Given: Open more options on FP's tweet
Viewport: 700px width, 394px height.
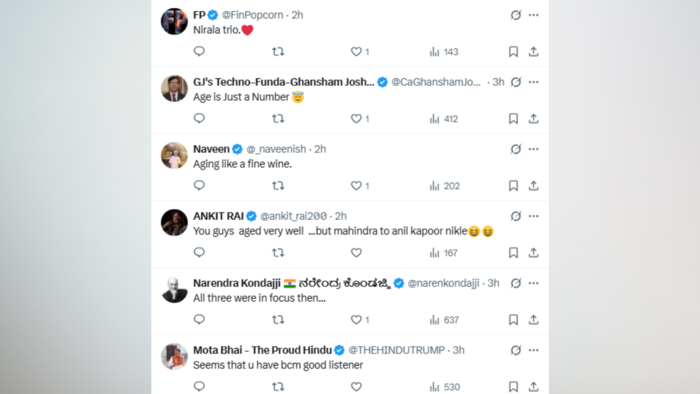Looking at the screenshot, I should (x=533, y=15).
